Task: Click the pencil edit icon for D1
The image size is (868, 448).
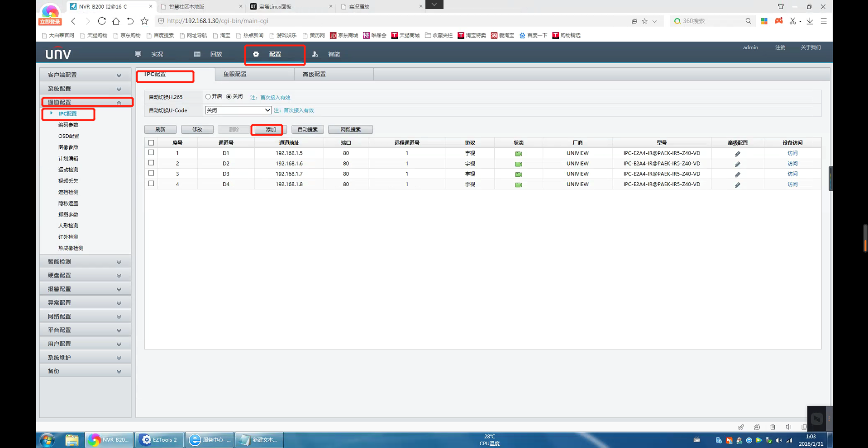Action: pos(737,154)
